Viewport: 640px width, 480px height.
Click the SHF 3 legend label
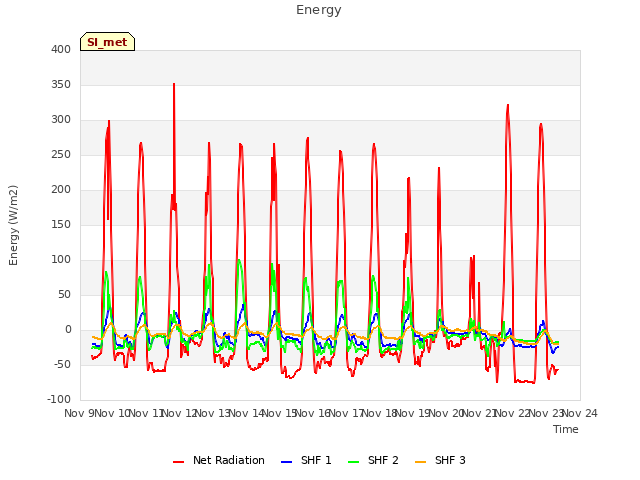click(450, 460)
